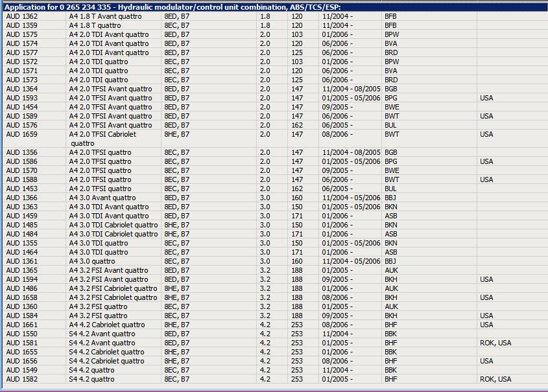The image size is (548, 392).
Task: Select the AUD 1362 row code
Action: 21,16
